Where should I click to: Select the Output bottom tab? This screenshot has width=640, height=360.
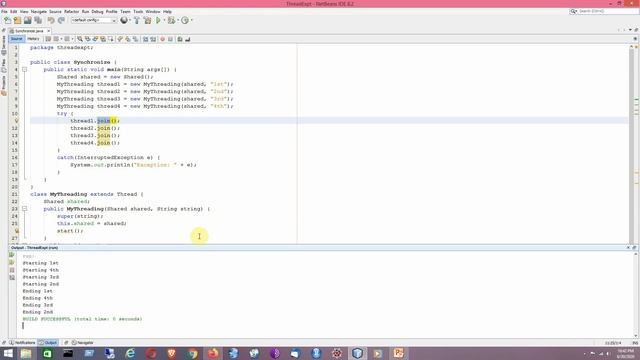[48, 343]
